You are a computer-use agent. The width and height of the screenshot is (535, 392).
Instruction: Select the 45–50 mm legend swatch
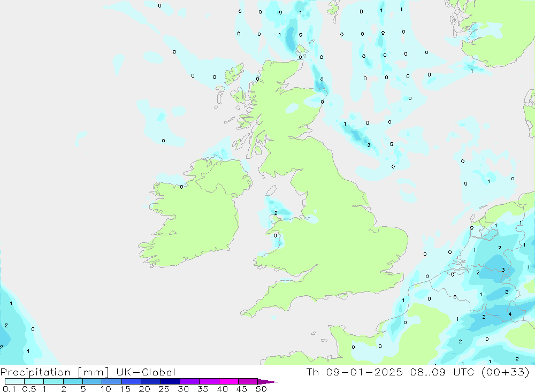(x=248, y=381)
